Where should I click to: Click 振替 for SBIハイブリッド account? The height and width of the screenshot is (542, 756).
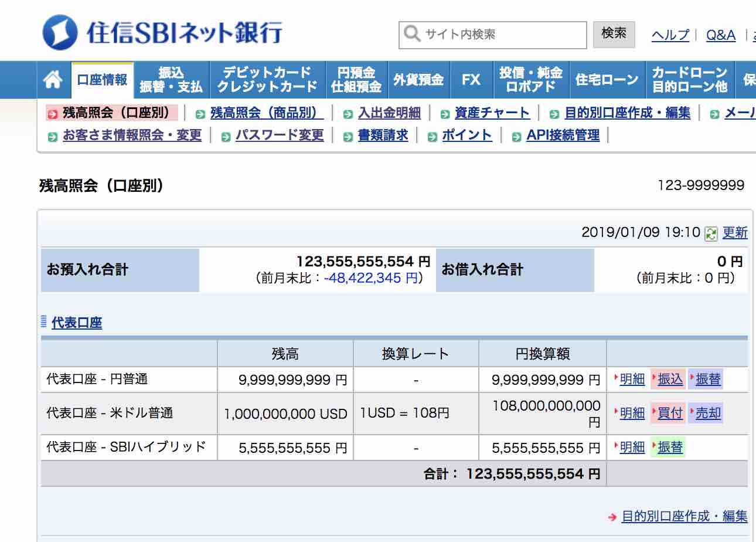coord(670,448)
